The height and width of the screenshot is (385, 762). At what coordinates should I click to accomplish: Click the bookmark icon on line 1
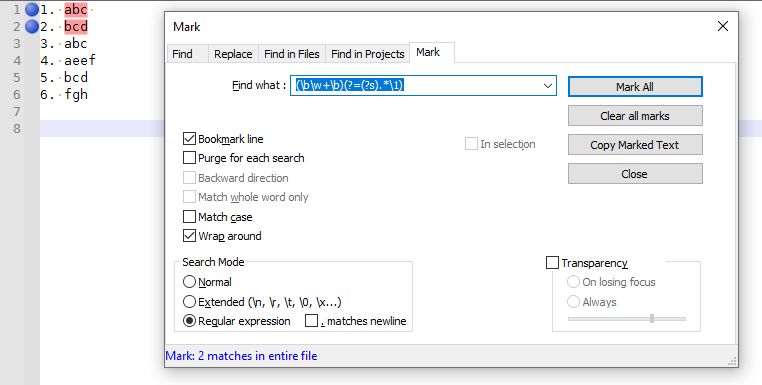click(x=32, y=9)
